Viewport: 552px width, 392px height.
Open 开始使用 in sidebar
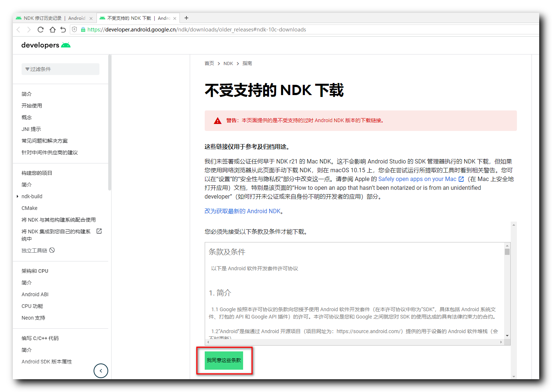tap(32, 106)
